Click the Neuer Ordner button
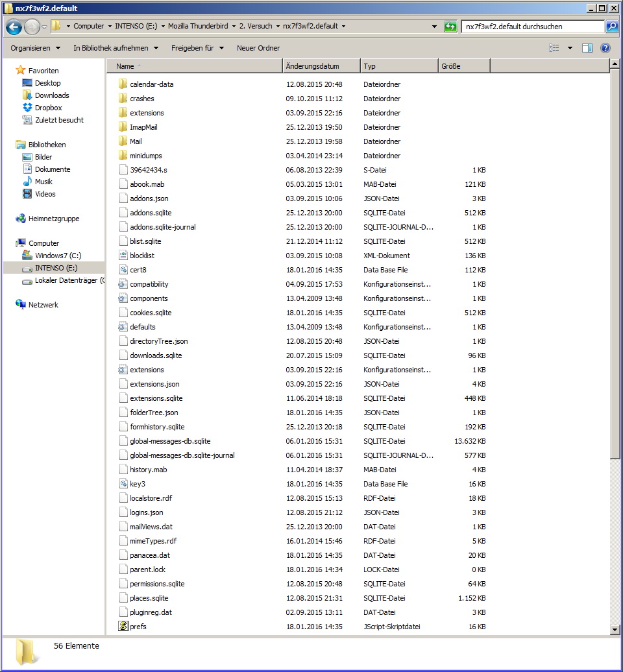623x672 pixels. coord(258,48)
